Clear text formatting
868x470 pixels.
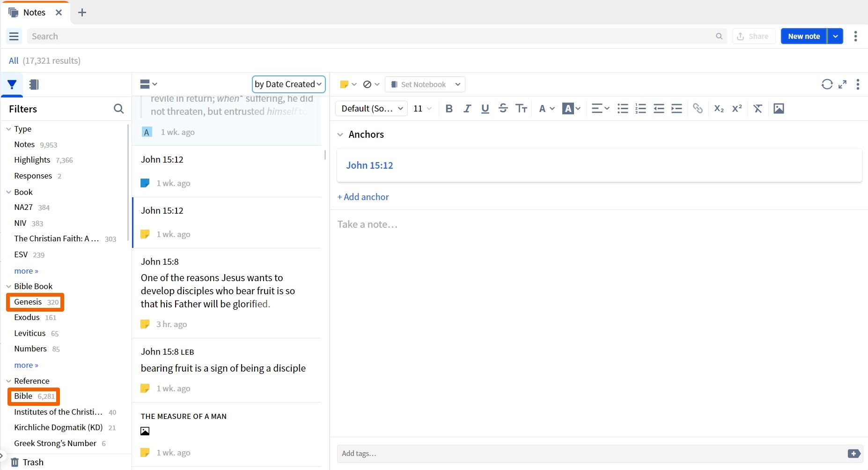point(758,108)
